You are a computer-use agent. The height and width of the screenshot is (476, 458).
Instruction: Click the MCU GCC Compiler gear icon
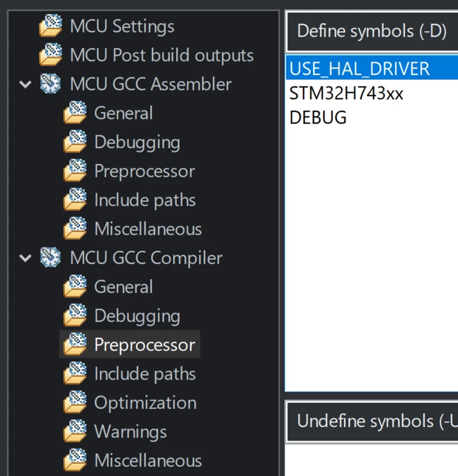point(51,257)
